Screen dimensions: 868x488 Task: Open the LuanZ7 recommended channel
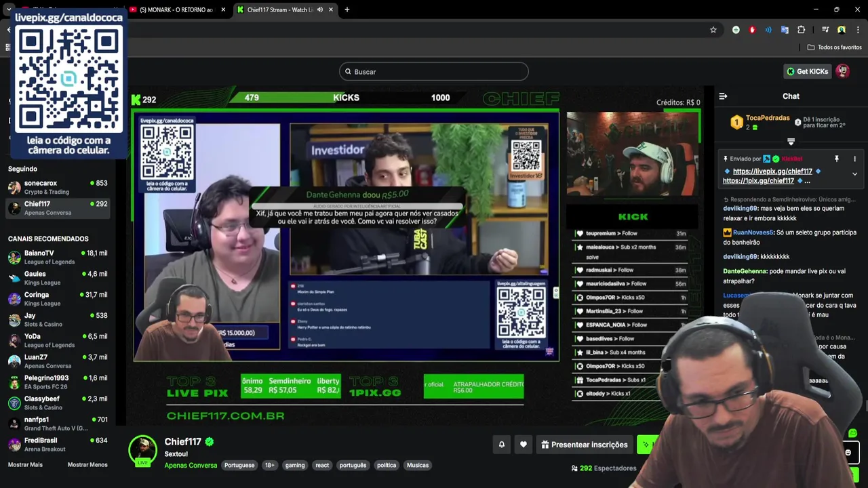click(x=58, y=361)
